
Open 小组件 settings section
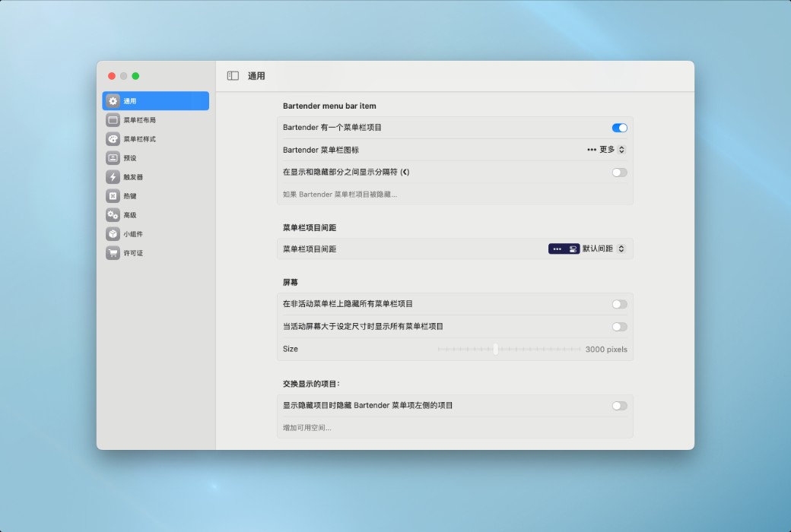(x=155, y=234)
